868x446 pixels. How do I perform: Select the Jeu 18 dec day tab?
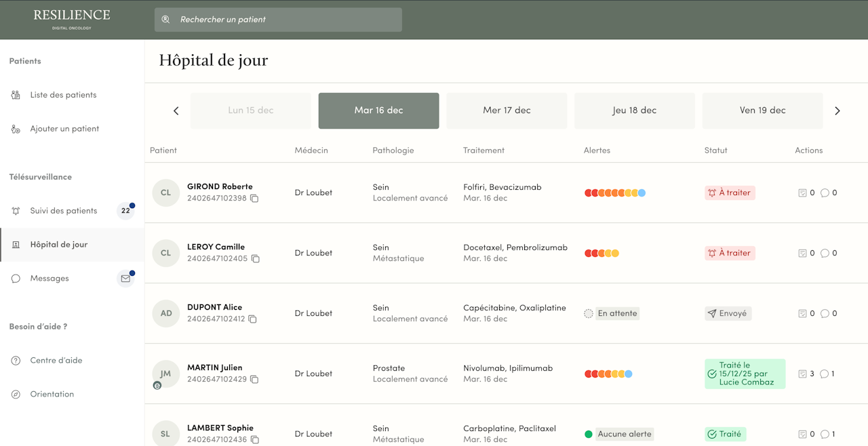pos(635,110)
